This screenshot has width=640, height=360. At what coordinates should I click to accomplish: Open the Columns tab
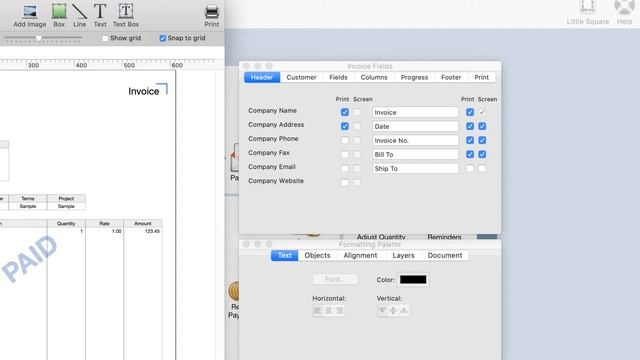click(x=374, y=77)
